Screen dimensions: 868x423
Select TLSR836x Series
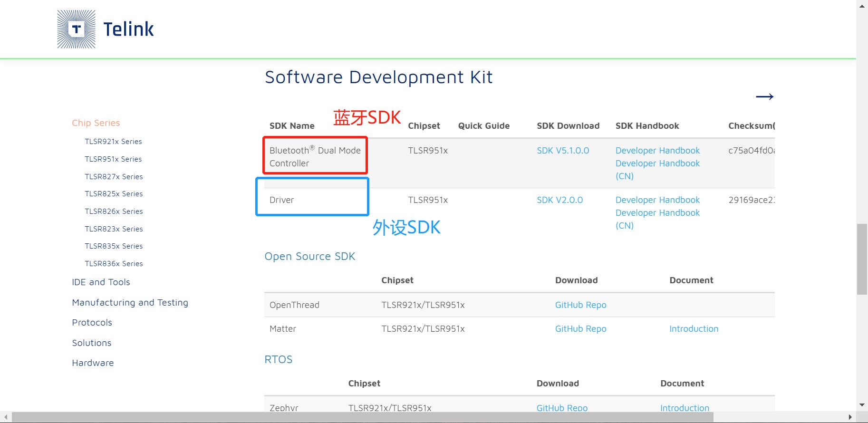(x=114, y=264)
